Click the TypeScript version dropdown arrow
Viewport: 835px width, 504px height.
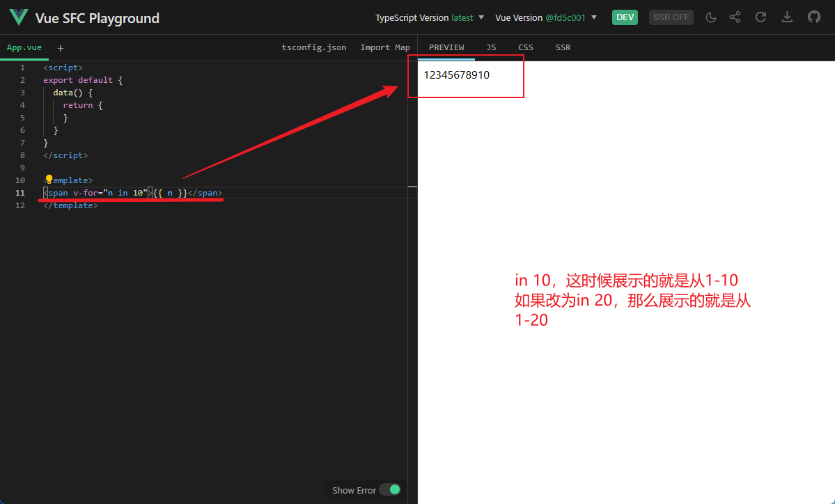481,17
